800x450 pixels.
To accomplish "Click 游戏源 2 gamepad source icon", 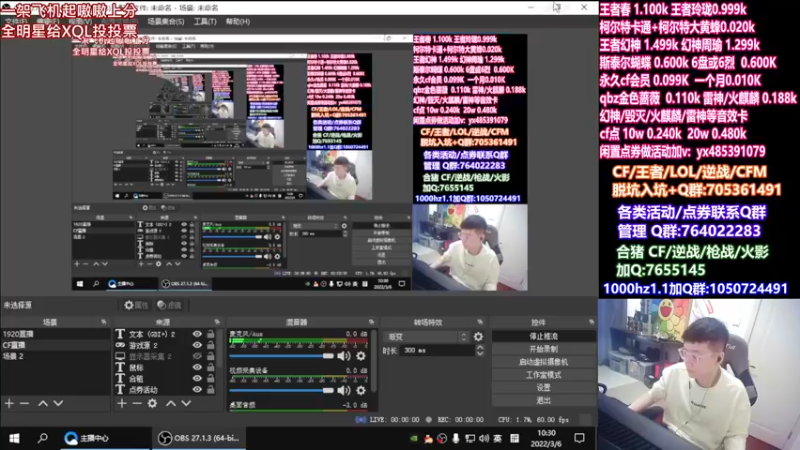I will pos(120,345).
